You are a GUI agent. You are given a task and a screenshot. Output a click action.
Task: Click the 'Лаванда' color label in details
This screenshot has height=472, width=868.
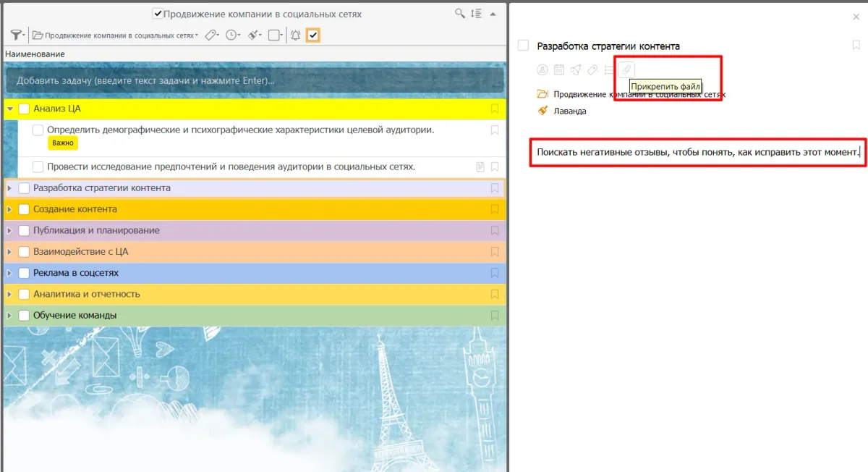pyautogui.click(x=569, y=111)
